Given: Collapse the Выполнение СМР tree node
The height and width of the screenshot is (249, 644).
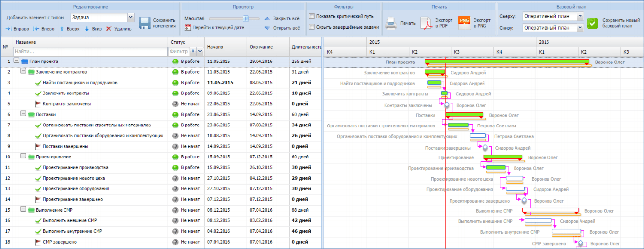Looking at the screenshot, I should pyautogui.click(x=23, y=209).
